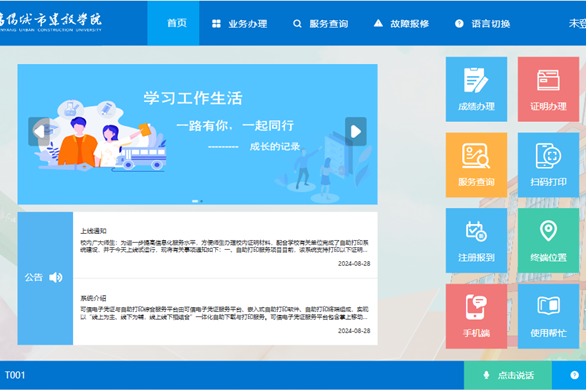This screenshot has width=586, height=390.
Task: Go to the 首页 tab
Action: pos(173,23)
